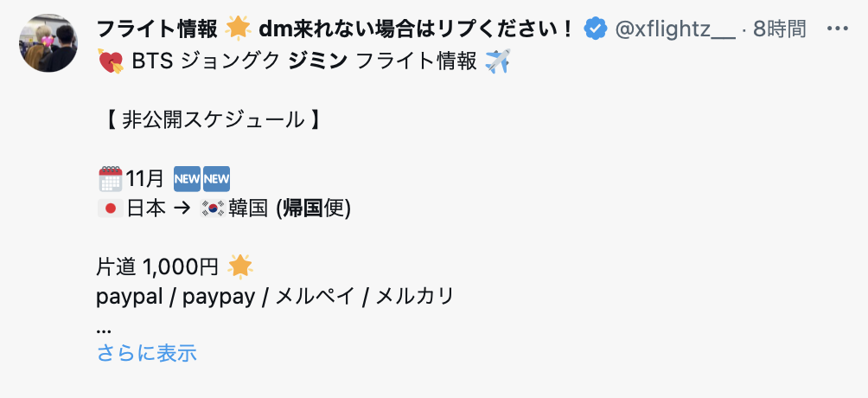Viewport: 868px width, 398px height.
Task: Click the calendar emoji beside 11月
Action: pyautogui.click(x=110, y=178)
